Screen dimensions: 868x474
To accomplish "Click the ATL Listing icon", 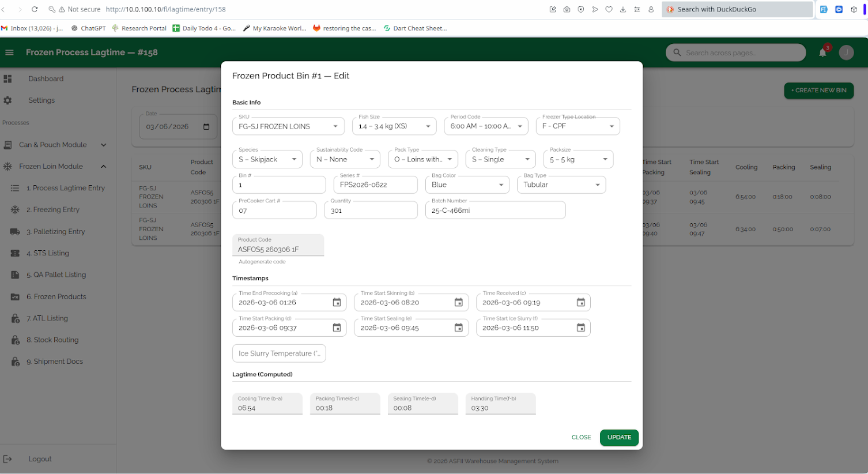I will (15, 318).
